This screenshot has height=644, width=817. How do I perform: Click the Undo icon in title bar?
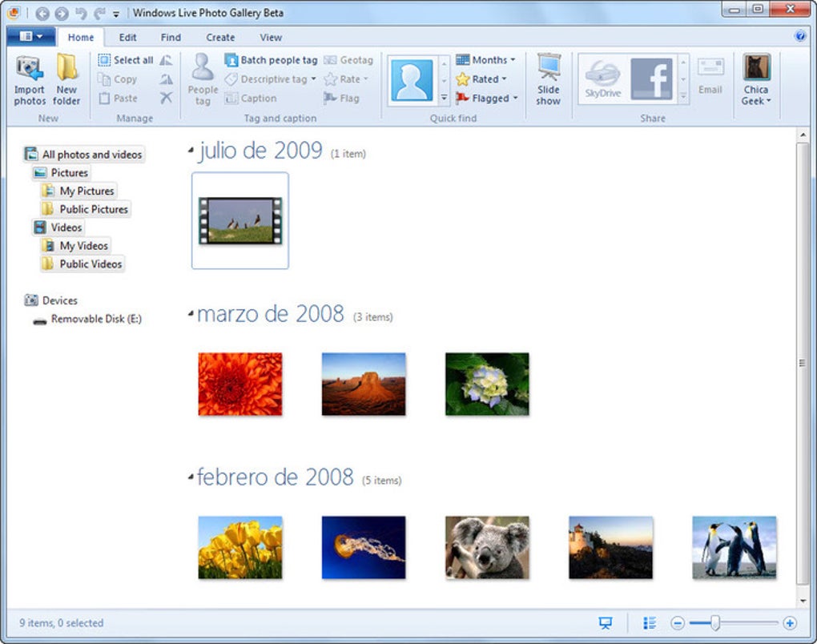click(x=81, y=13)
